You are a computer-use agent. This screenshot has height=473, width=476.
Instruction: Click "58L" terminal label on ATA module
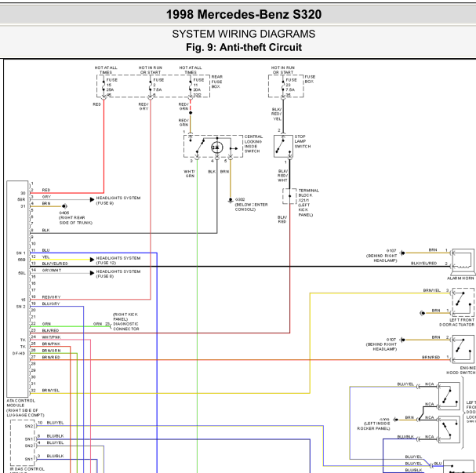[x=22, y=273]
